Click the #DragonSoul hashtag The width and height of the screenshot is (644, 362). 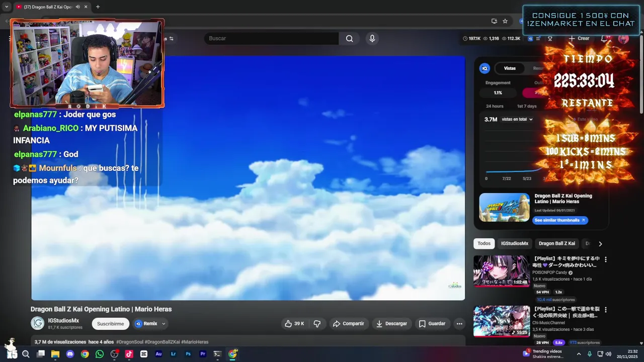pos(130,342)
